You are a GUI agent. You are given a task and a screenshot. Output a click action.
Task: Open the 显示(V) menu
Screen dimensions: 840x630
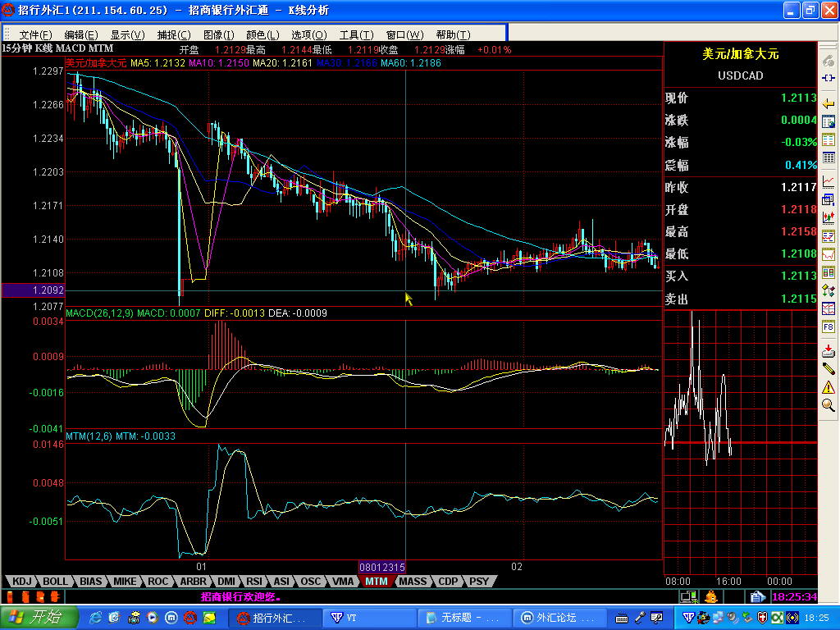coord(127,34)
